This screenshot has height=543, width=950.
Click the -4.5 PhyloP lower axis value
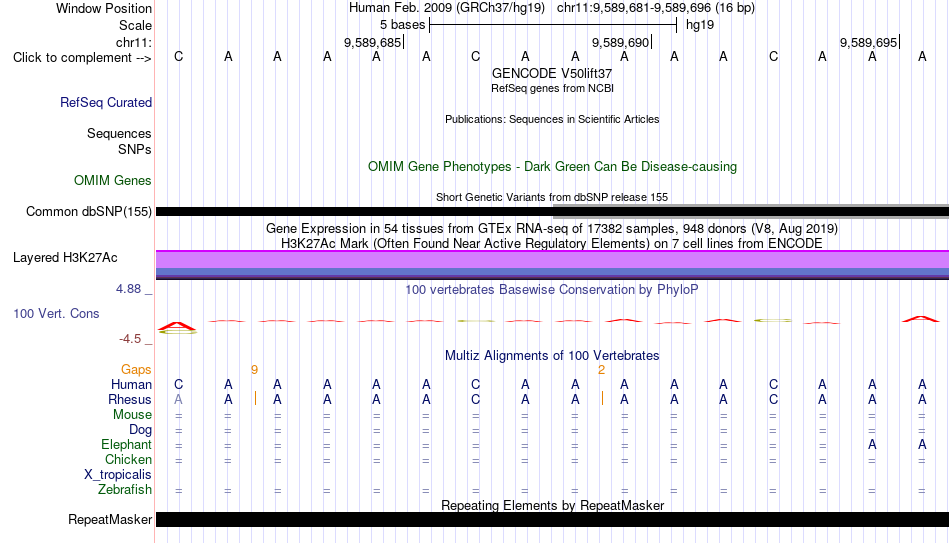point(130,339)
